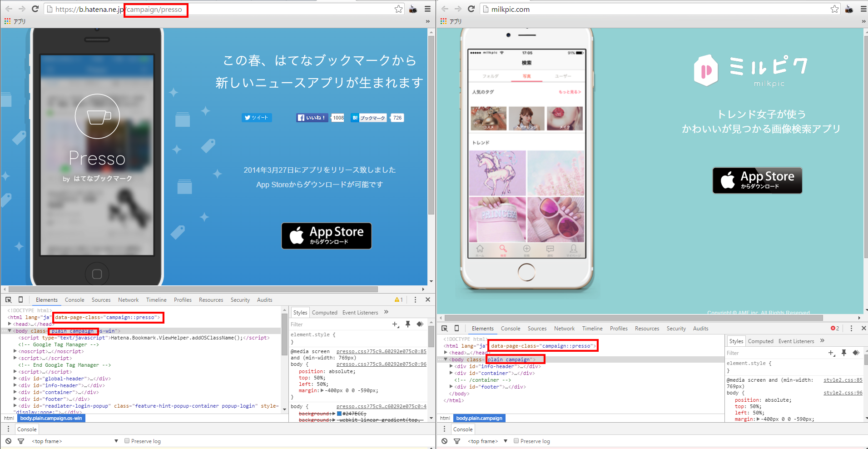Image resolution: width=868 pixels, height=449 pixels.
Task: Open top frame dropdown in right console
Action: click(487, 441)
